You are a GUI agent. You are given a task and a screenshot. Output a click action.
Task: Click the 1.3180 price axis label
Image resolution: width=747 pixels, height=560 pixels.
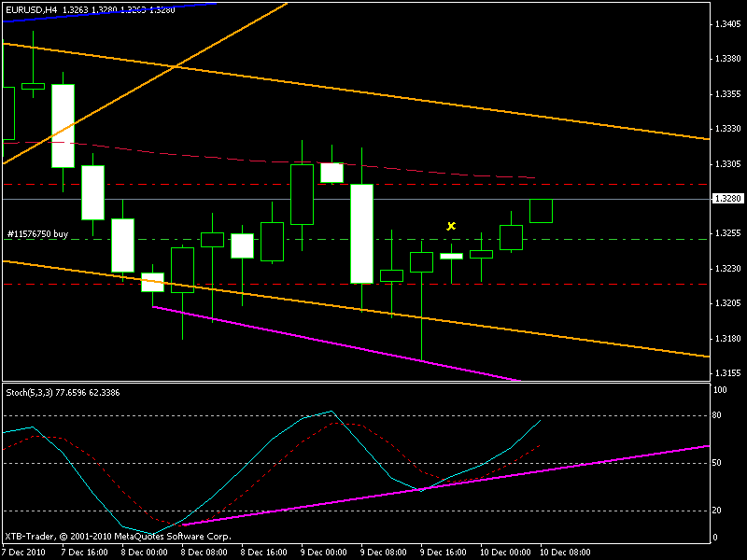[x=728, y=339]
